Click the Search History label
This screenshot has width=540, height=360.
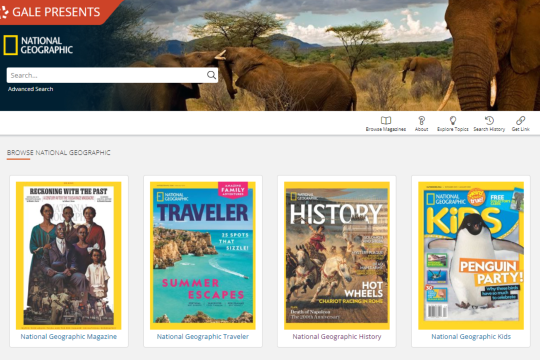(489, 129)
